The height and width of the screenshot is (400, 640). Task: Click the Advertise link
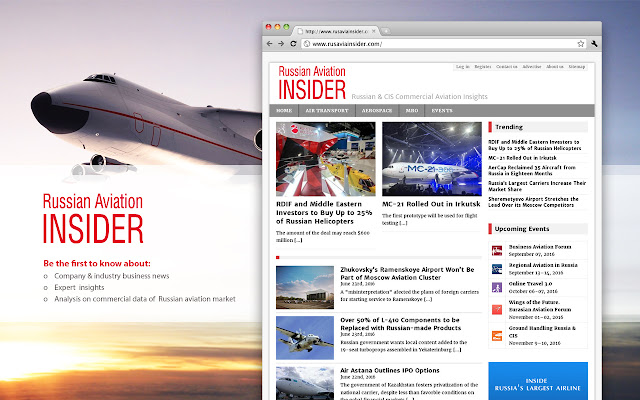pyautogui.click(x=532, y=67)
